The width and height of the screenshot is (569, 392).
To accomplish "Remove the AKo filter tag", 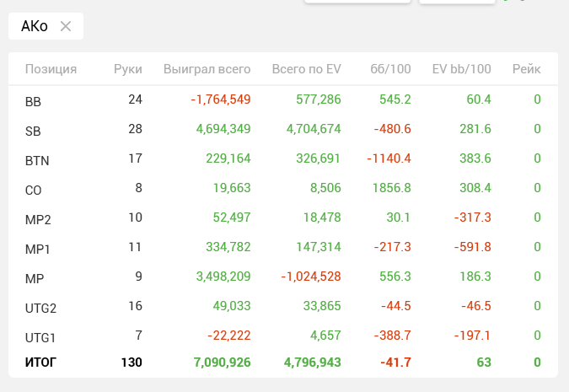I will point(66,27).
